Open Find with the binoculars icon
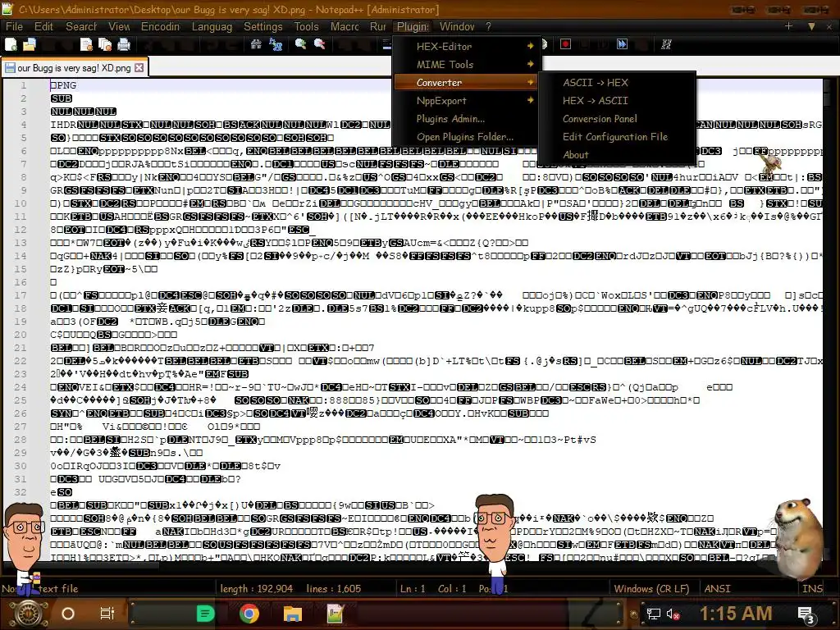Viewport: 840px width, 630px height. pyautogui.click(x=256, y=44)
